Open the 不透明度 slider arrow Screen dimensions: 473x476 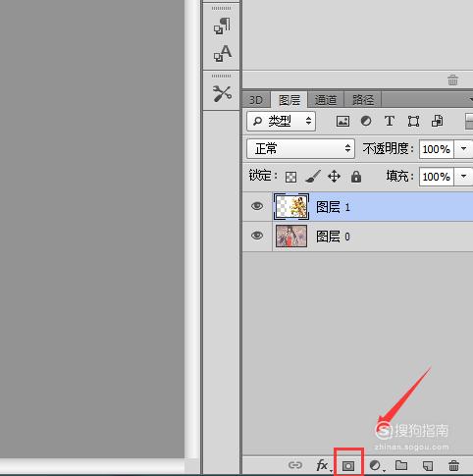[463, 149]
